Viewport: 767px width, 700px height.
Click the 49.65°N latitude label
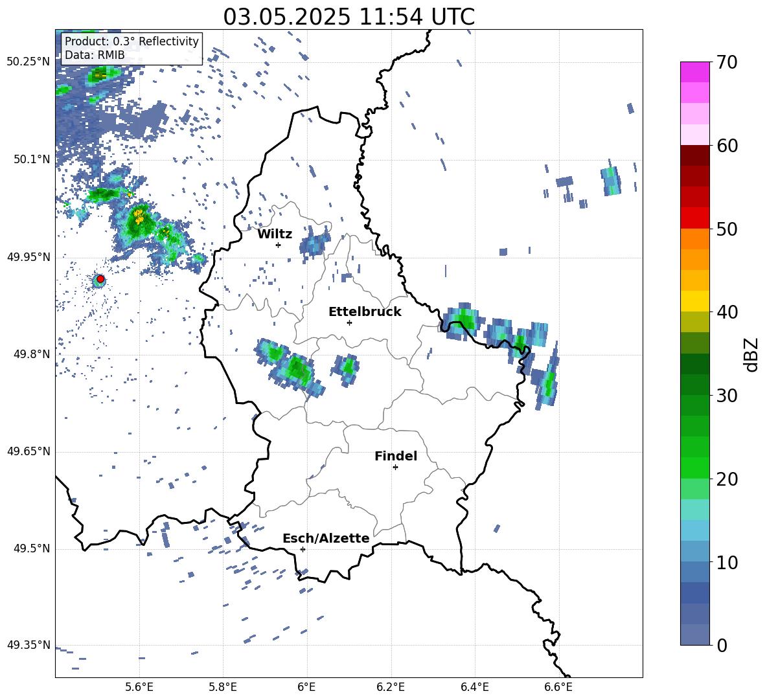(x=29, y=451)
